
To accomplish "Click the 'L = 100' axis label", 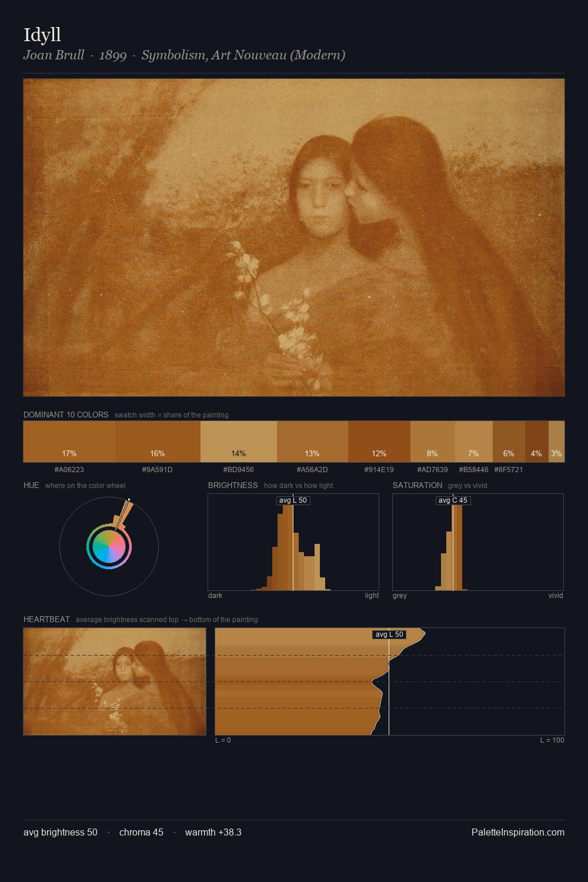I will [552, 740].
